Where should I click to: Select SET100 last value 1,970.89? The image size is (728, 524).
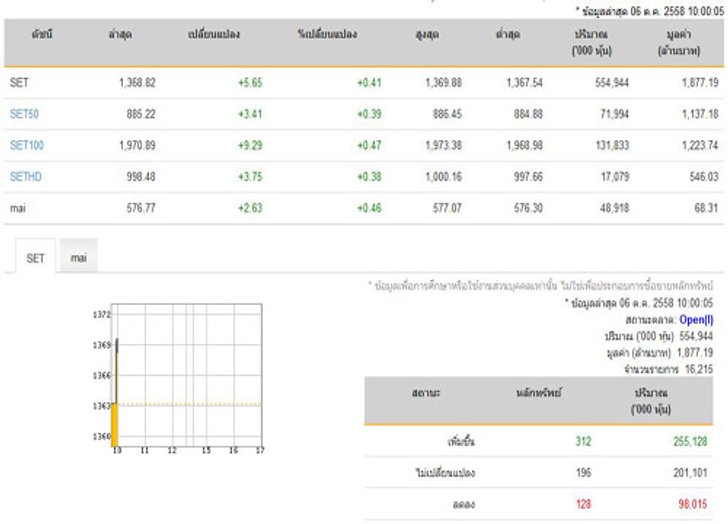tap(137, 145)
